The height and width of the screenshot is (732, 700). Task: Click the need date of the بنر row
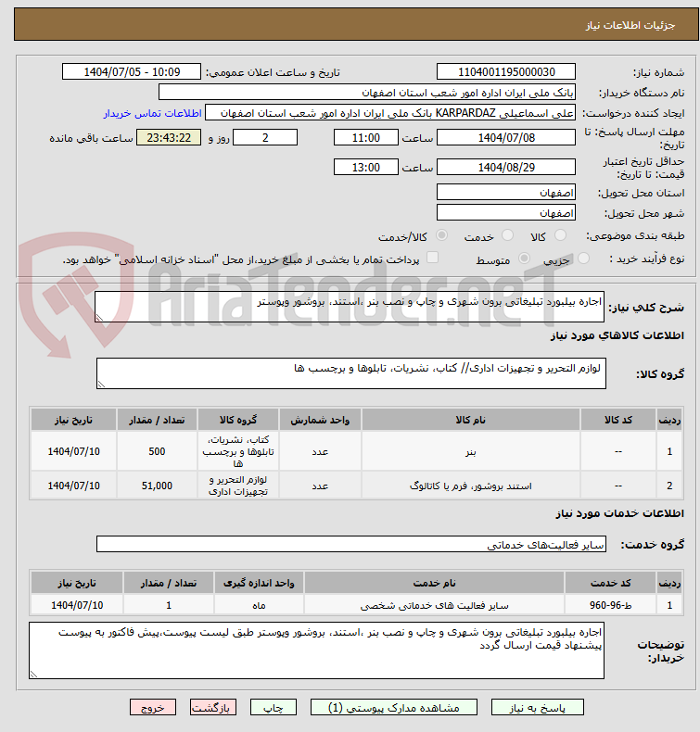74,451
